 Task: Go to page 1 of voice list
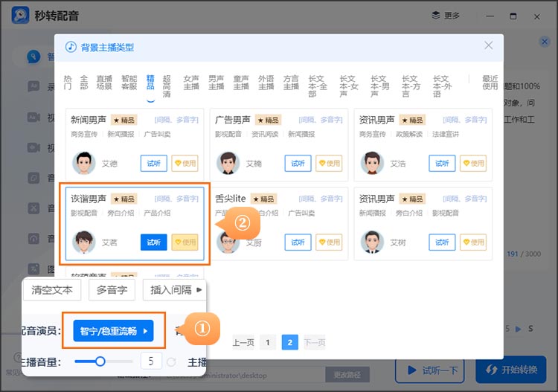[267, 342]
